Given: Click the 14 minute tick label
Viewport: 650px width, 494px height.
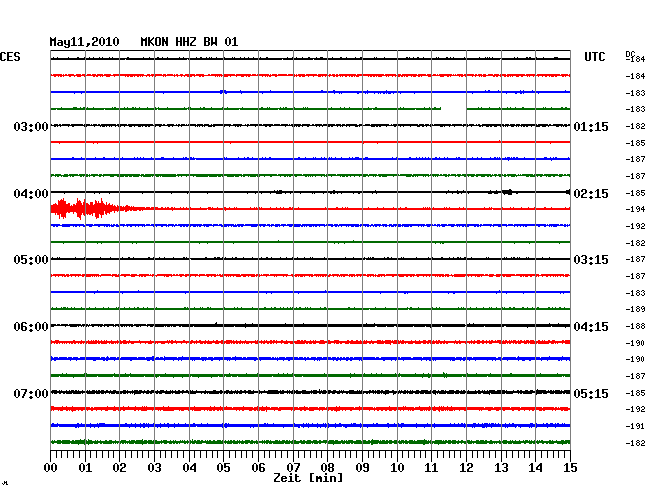Looking at the screenshot, I should coord(535,468).
